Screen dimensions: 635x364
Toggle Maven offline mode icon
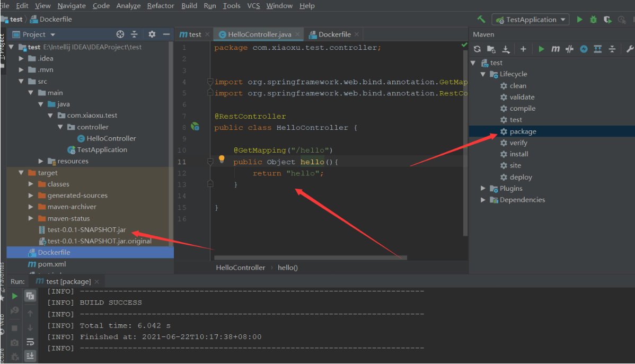pos(584,49)
